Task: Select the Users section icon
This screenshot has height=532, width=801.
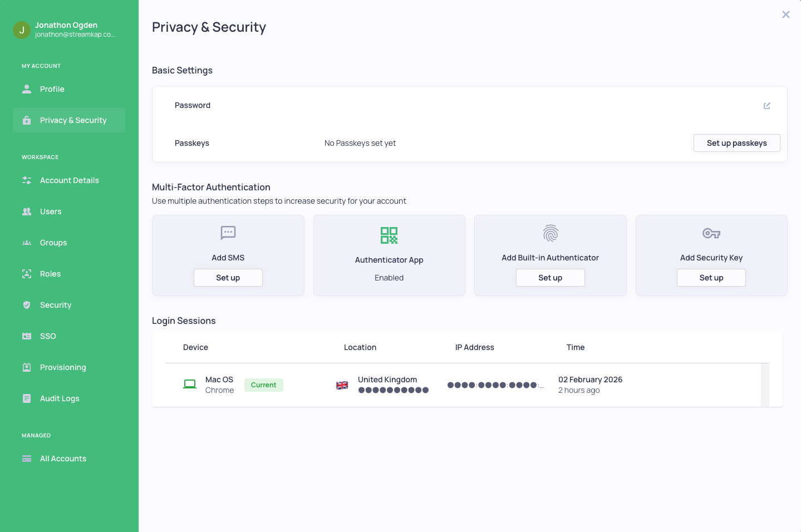Action: tap(26, 211)
